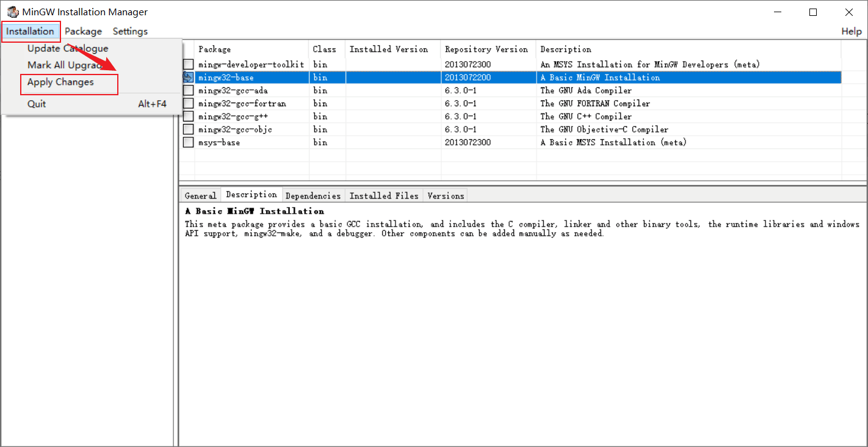Screen dimensions: 868x447
Task: Open the Settings menu
Action: coord(130,31)
